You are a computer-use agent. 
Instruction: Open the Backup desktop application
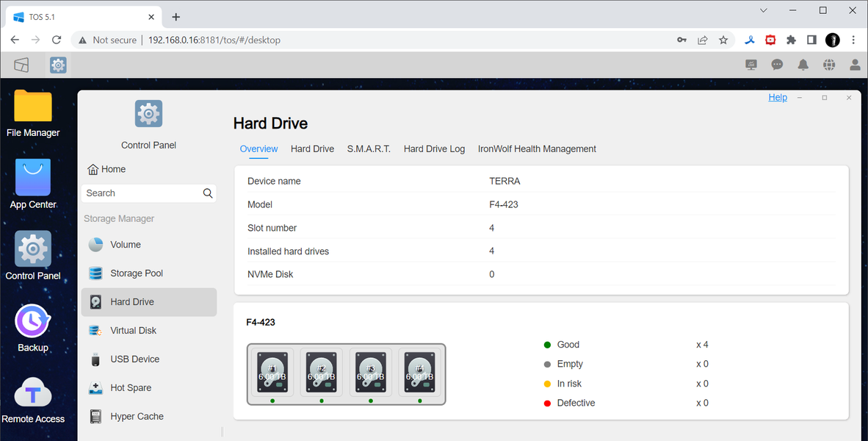pos(32,328)
